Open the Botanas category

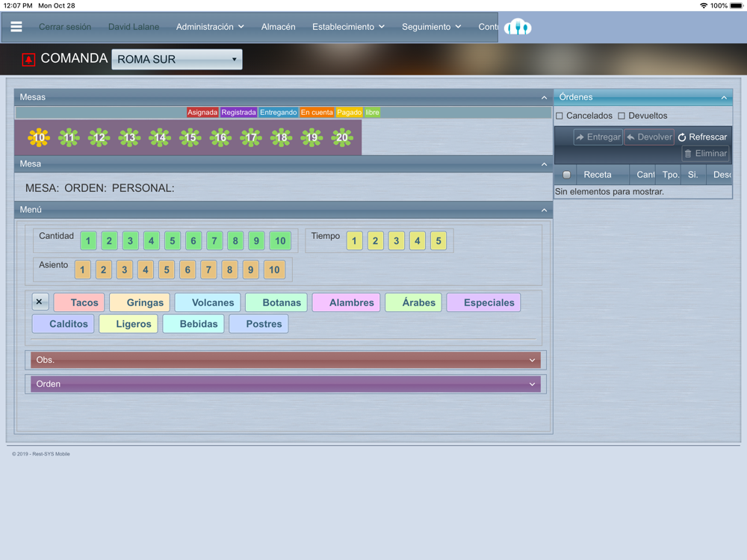click(276, 303)
